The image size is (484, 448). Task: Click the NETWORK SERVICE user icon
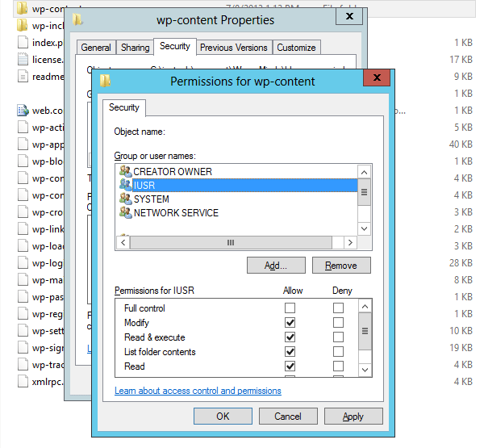point(126,212)
